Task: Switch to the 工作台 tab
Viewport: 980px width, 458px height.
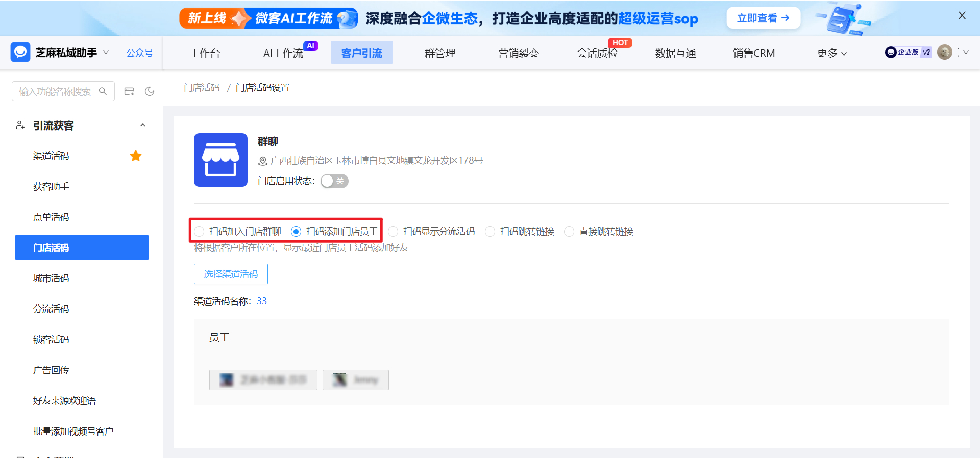Action: click(205, 53)
